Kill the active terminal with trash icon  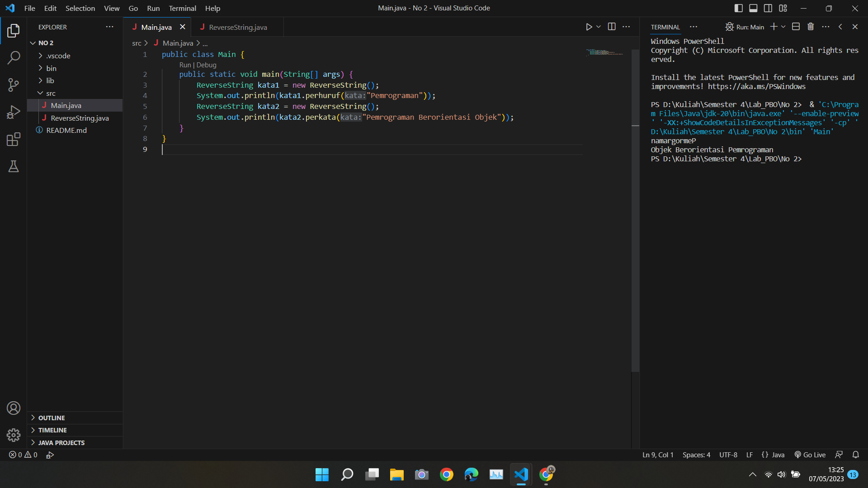click(811, 27)
